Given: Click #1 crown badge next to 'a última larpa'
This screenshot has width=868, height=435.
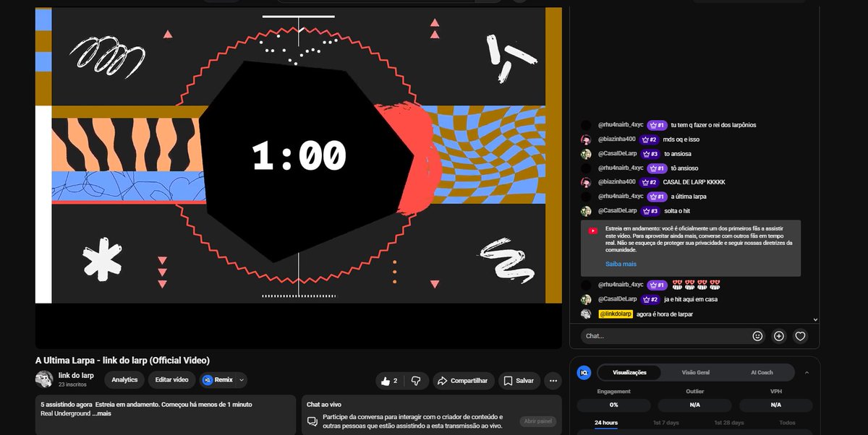Looking at the screenshot, I should [657, 197].
